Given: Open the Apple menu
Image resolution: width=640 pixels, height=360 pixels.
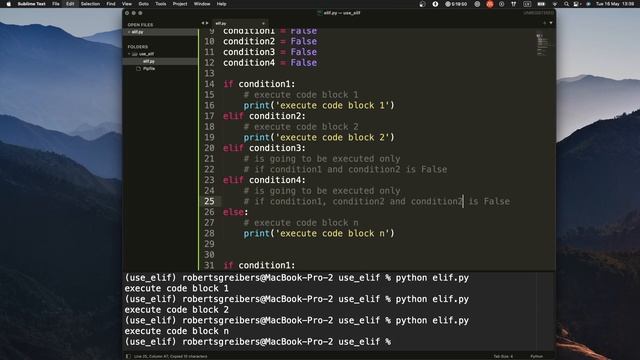Looking at the screenshot, I should pyautogui.click(x=9, y=4).
